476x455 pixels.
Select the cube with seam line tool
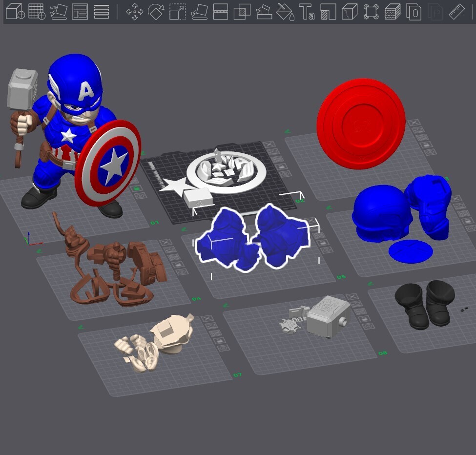350,12
